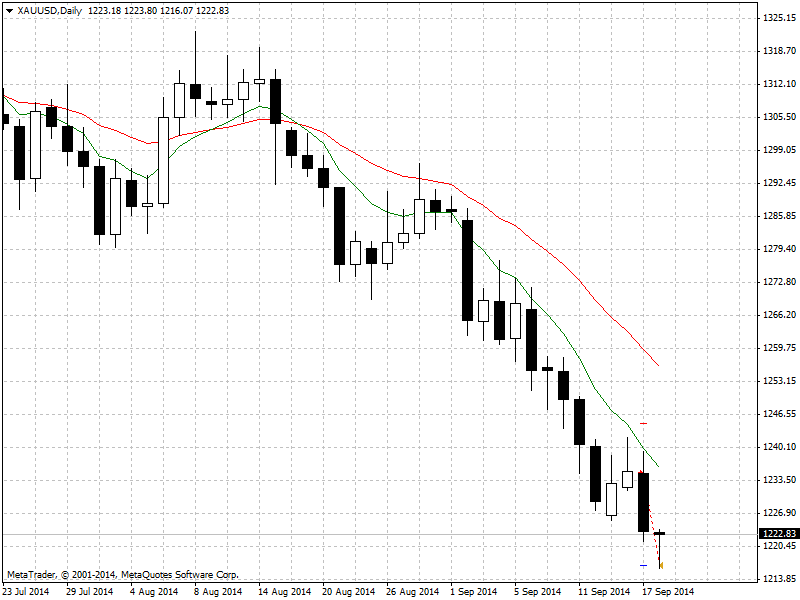The image size is (800, 600).
Task: Click the 1292.45 price scale value
Action: [779, 183]
